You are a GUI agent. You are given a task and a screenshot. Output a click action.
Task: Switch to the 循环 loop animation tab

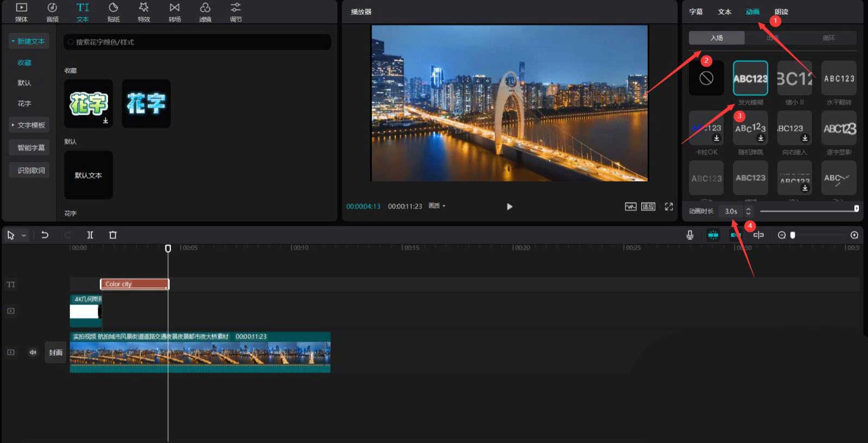click(x=828, y=38)
